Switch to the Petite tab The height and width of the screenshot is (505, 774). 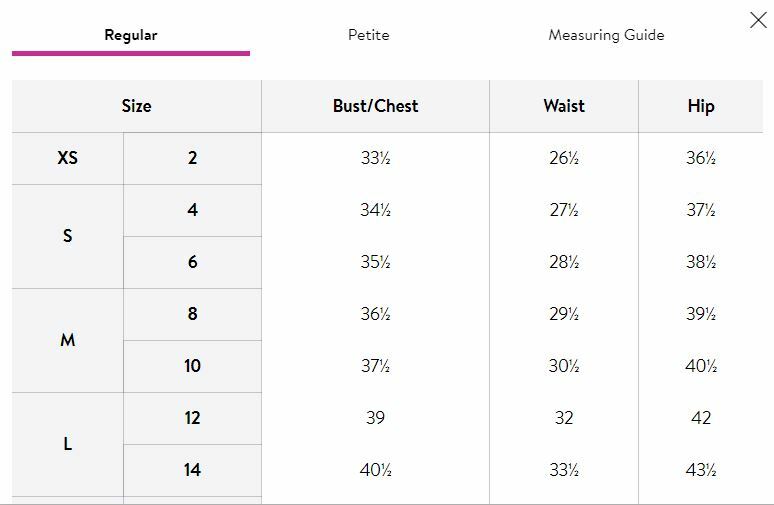click(x=369, y=35)
